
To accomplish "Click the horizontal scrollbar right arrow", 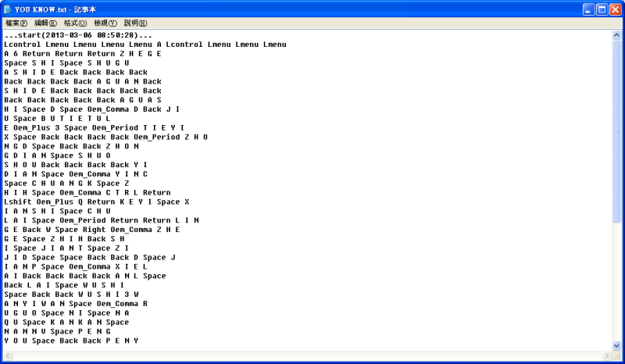I will click(x=607, y=355).
